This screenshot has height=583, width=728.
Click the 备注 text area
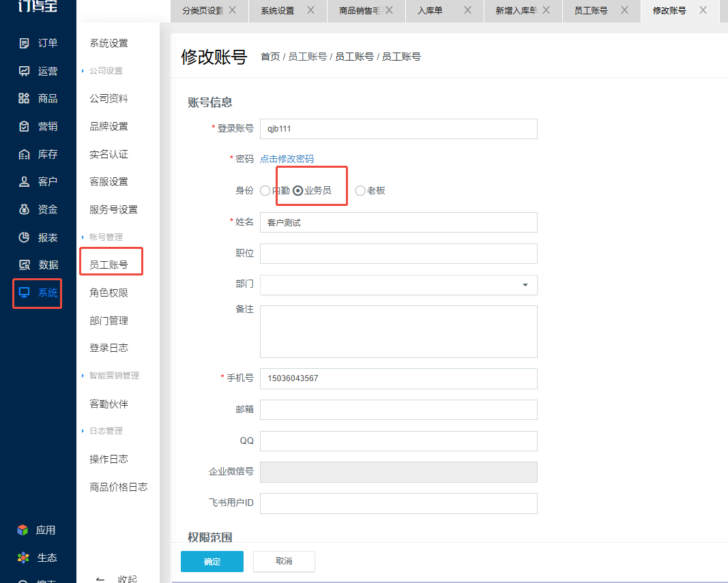tap(398, 331)
